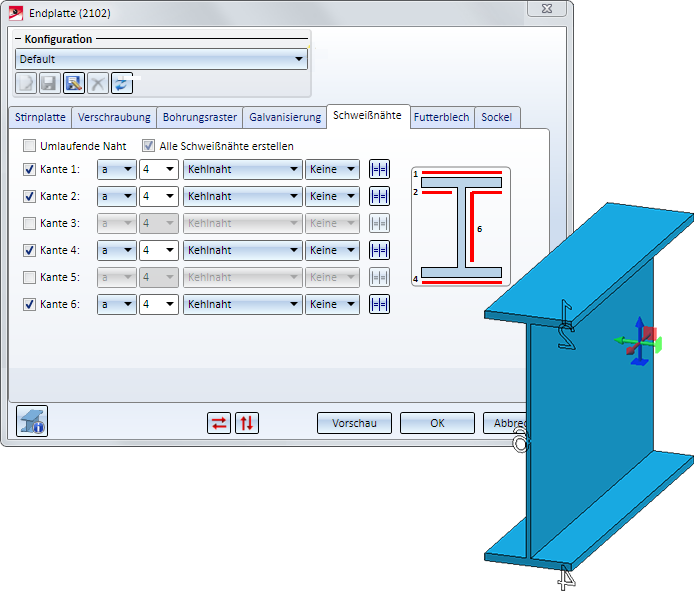Open Kante 1 Keine dropdown
694x591 pixels.
(x=332, y=169)
